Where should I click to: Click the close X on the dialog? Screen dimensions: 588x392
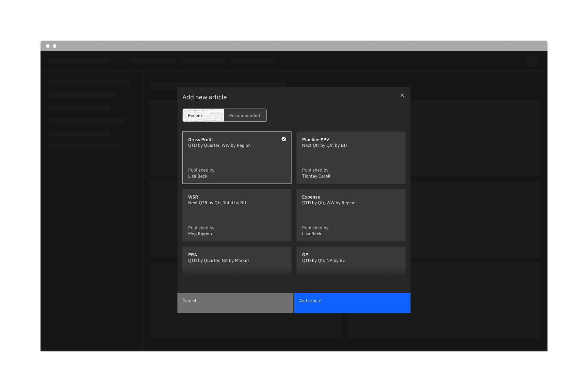point(402,95)
